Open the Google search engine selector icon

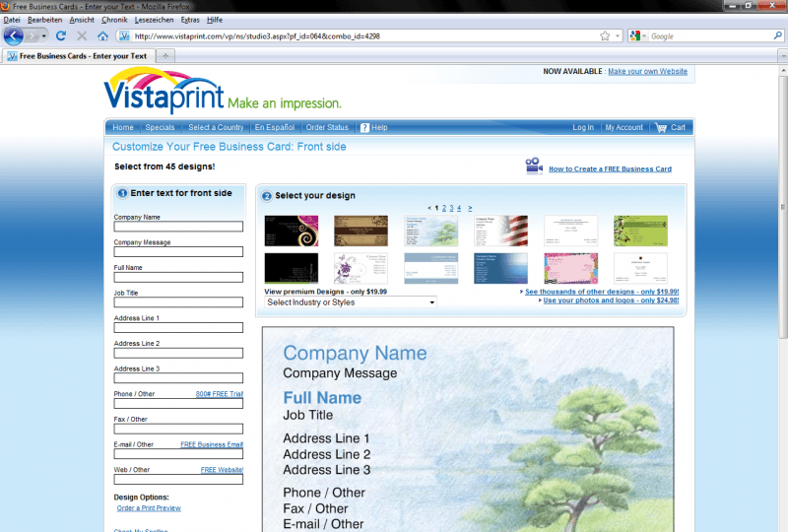tap(635, 35)
